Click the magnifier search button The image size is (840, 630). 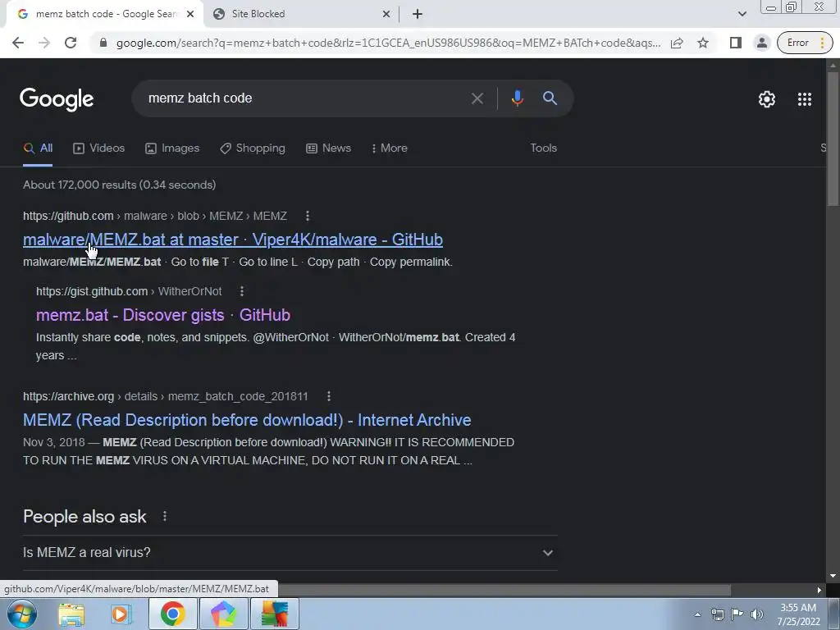550,98
